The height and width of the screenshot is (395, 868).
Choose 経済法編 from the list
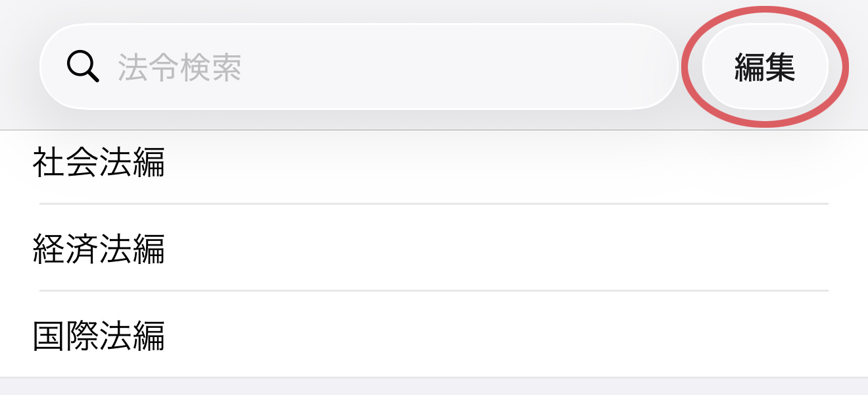tap(434, 248)
